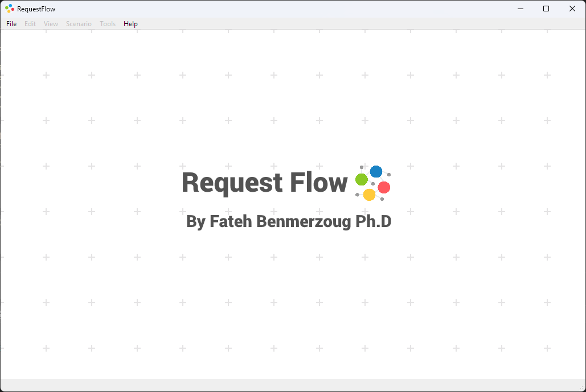Screen dimensions: 586x392
Task: Maximize the RequestFlow window
Action: (546, 9)
